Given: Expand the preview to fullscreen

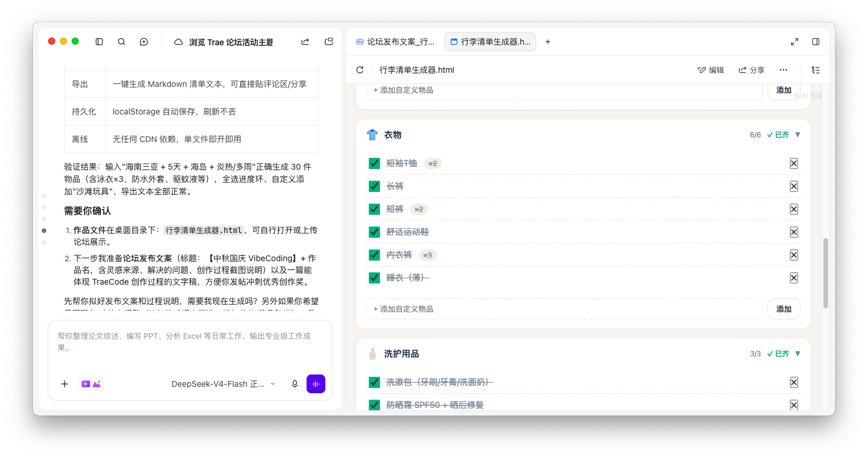Looking at the screenshot, I should pyautogui.click(x=795, y=42).
